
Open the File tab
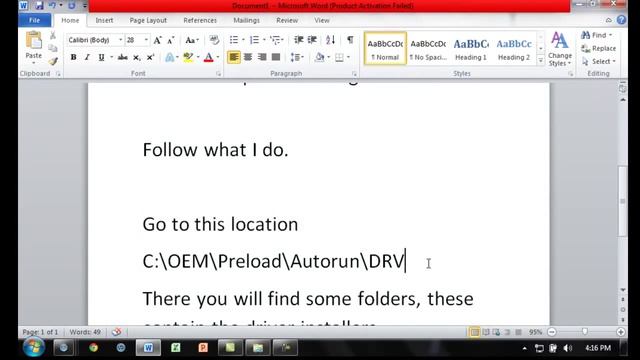click(x=35, y=20)
